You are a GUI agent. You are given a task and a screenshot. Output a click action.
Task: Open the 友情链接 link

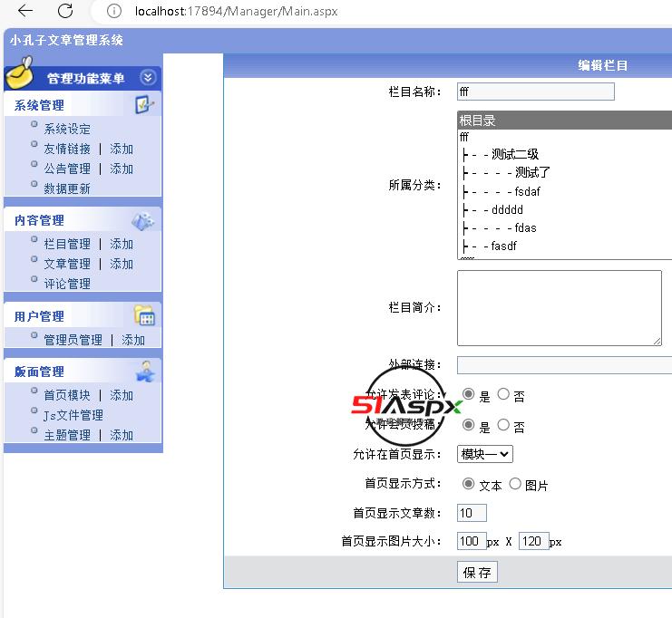point(67,149)
